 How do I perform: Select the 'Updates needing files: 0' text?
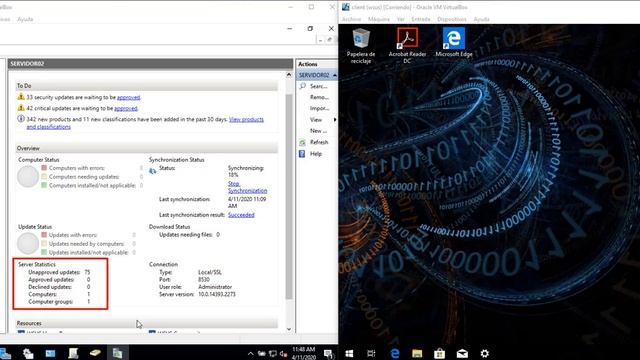189,235
